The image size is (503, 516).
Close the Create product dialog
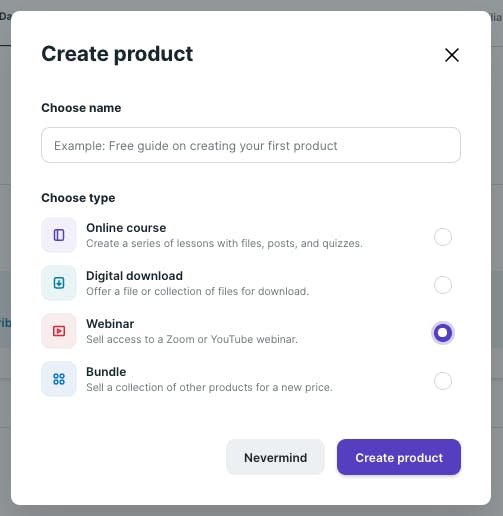[452, 55]
